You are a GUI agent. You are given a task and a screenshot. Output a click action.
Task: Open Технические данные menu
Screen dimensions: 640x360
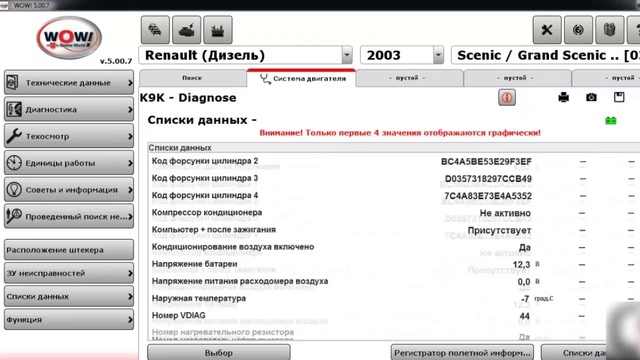pyautogui.click(x=69, y=82)
